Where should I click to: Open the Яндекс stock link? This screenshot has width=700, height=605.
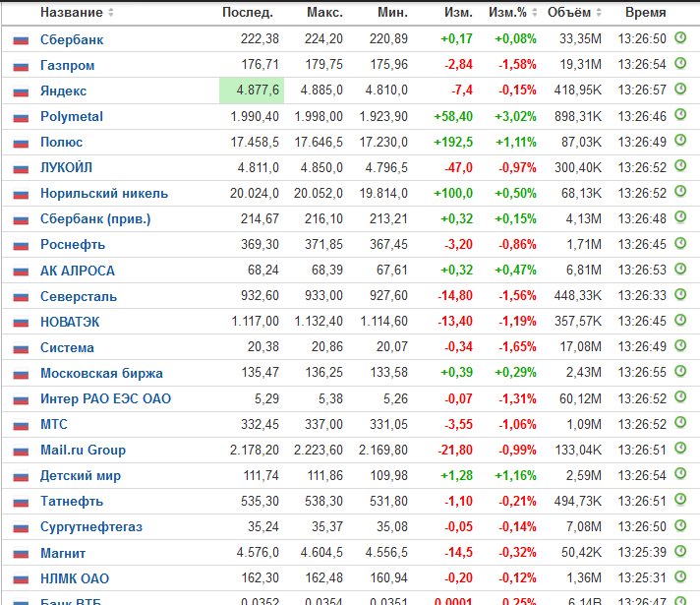click(x=63, y=91)
